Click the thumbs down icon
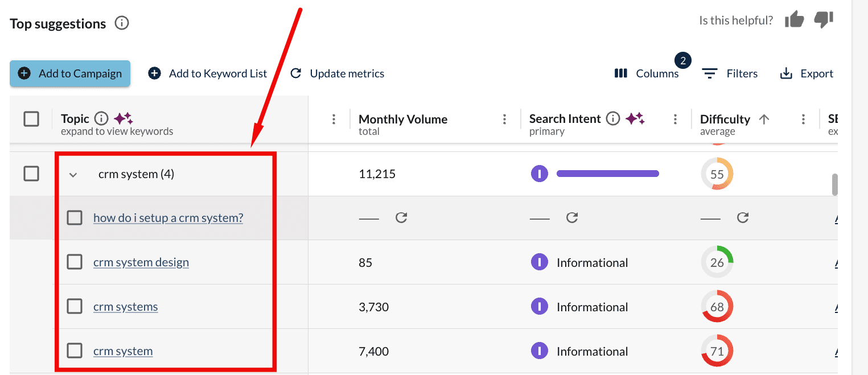Image resolution: width=868 pixels, height=375 pixels. click(x=824, y=20)
